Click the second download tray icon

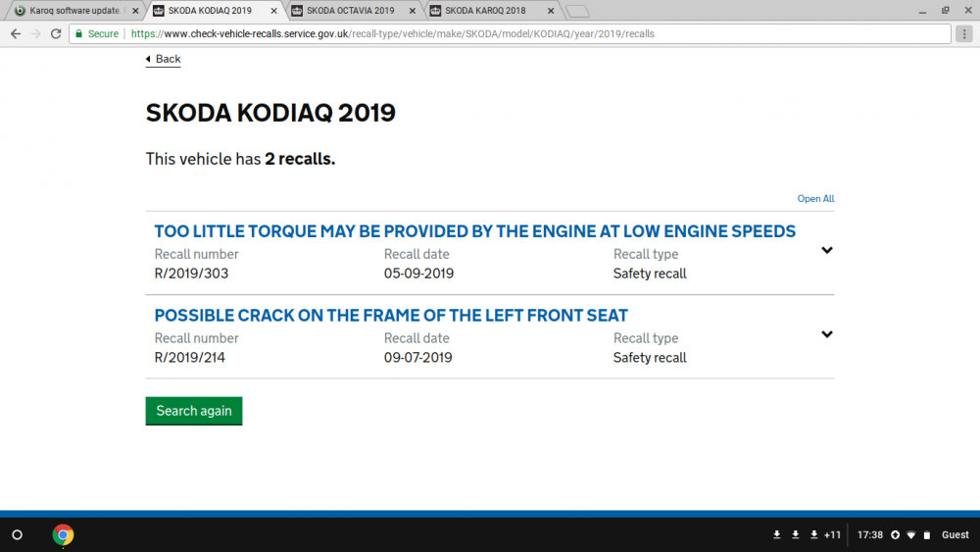pos(796,535)
